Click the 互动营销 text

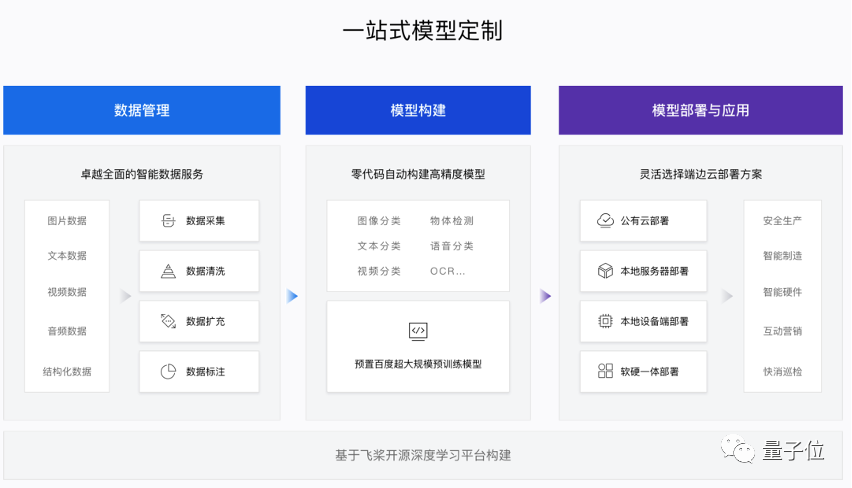[782, 331]
